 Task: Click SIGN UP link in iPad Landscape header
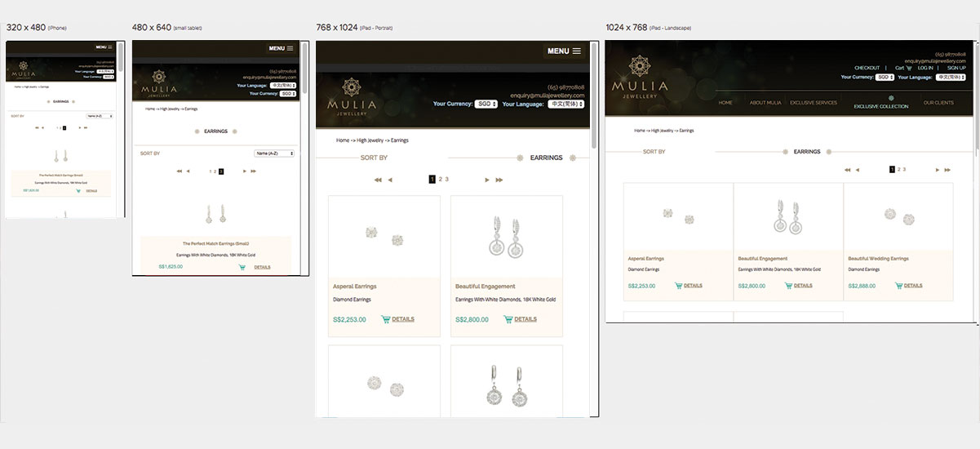pos(956,68)
